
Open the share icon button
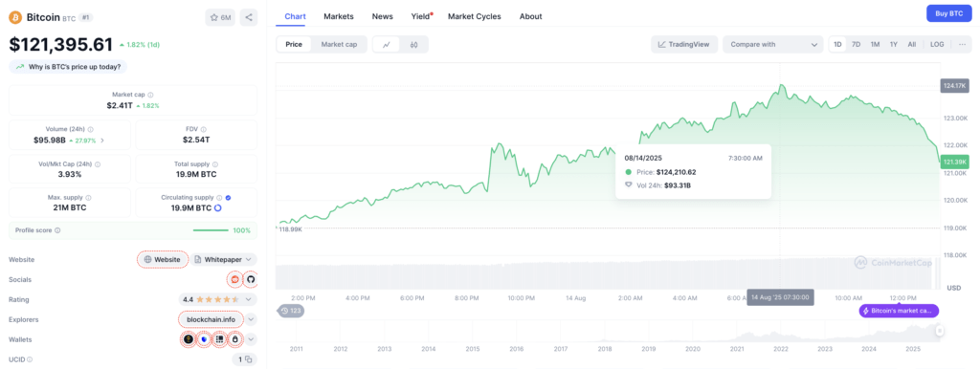[248, 17]
